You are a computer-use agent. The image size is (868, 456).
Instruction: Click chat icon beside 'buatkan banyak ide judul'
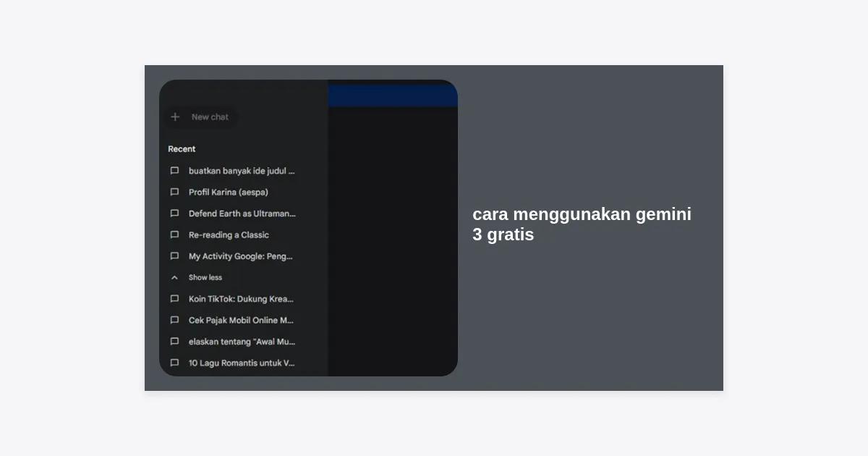pos(174,171)
